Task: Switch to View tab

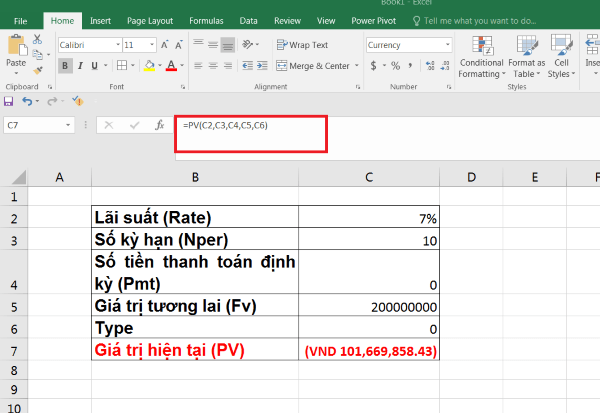Action: [x=326, y=21]
